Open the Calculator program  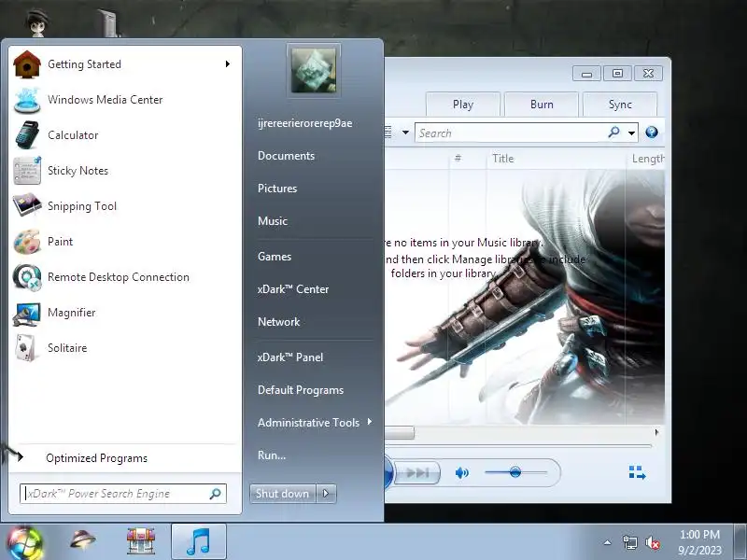[x=124, y=135]
